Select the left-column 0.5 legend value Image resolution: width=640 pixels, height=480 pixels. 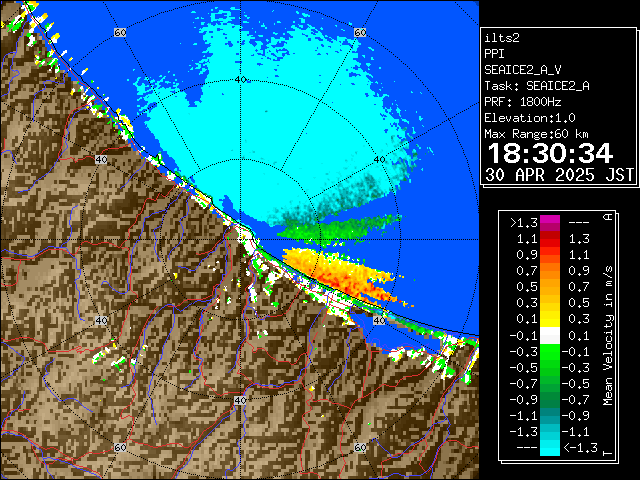point(527,287)
